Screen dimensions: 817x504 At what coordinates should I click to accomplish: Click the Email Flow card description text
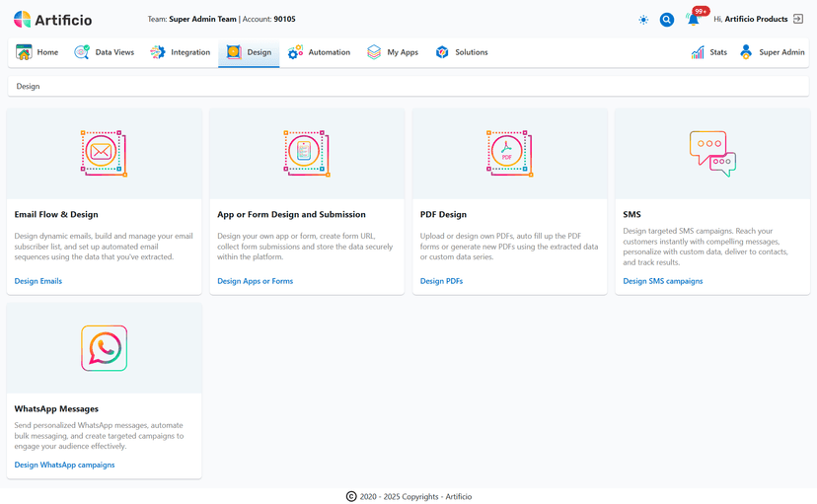[x=104, y=247]
